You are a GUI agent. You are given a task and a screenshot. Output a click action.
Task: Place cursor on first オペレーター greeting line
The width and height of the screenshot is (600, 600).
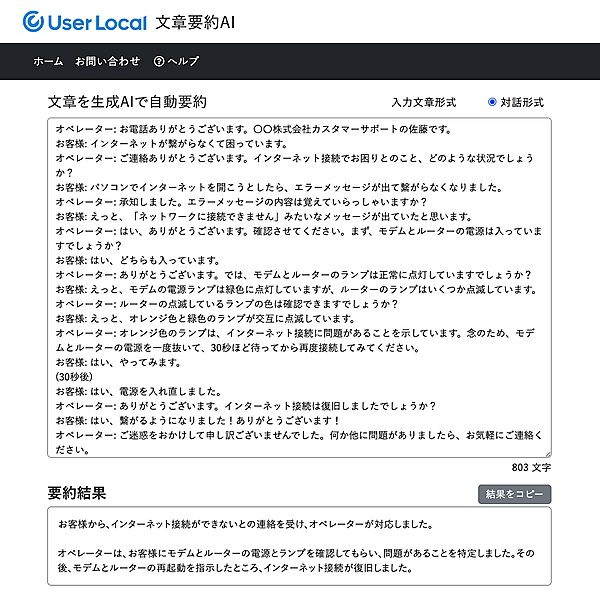[250, 129]
